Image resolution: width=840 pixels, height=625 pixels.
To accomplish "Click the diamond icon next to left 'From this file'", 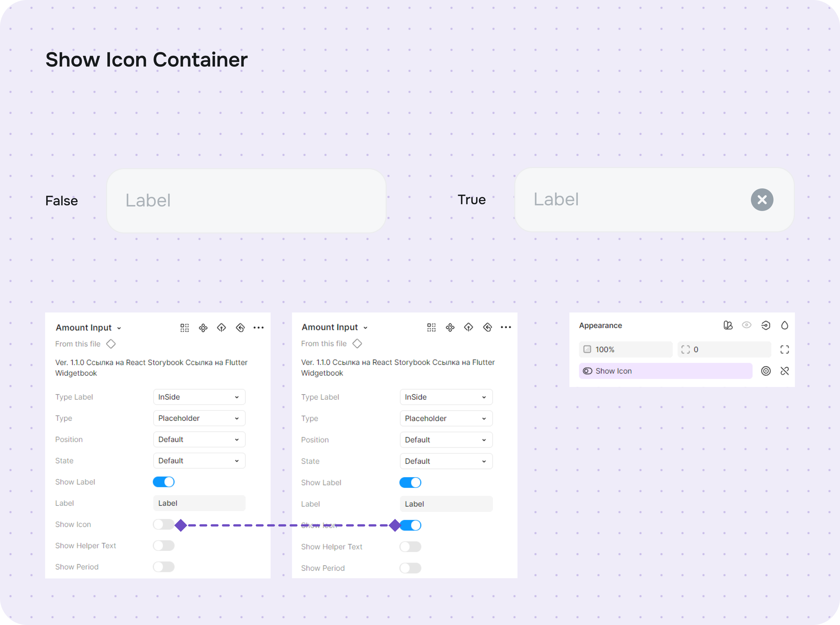I will [111, 344].
